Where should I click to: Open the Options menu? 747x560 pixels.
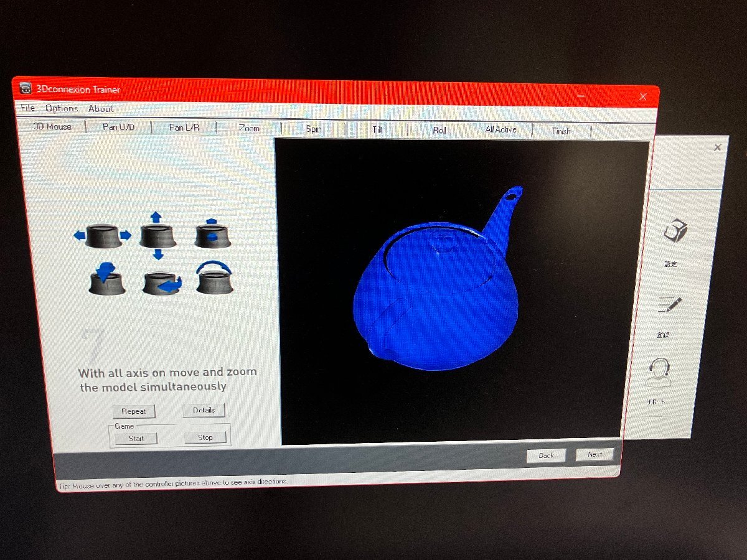coord(62,109)
